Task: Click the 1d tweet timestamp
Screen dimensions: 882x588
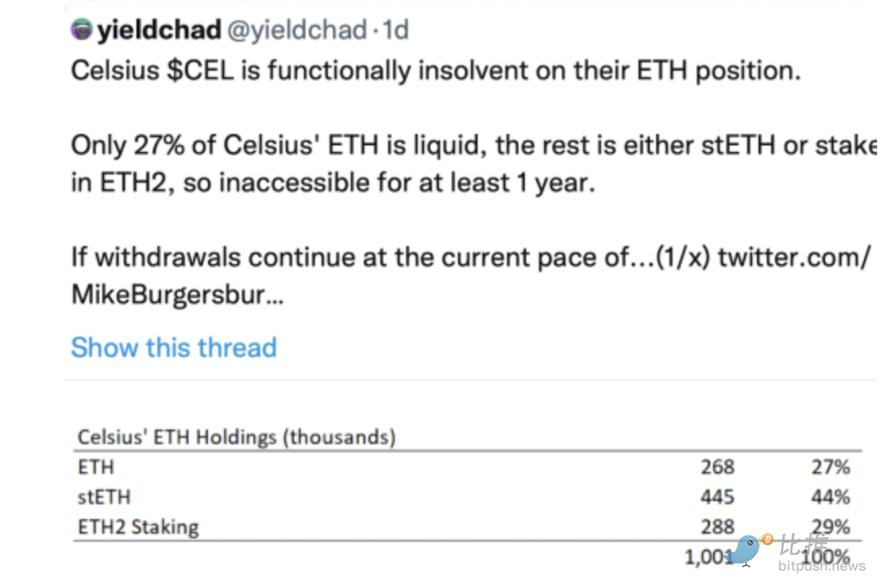Action: pos(396,30)
